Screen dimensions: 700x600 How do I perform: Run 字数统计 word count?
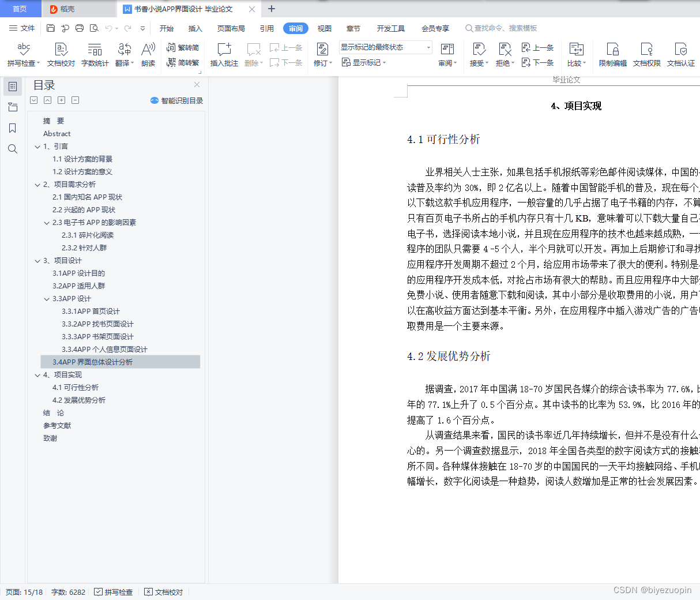tap(94, 55)
